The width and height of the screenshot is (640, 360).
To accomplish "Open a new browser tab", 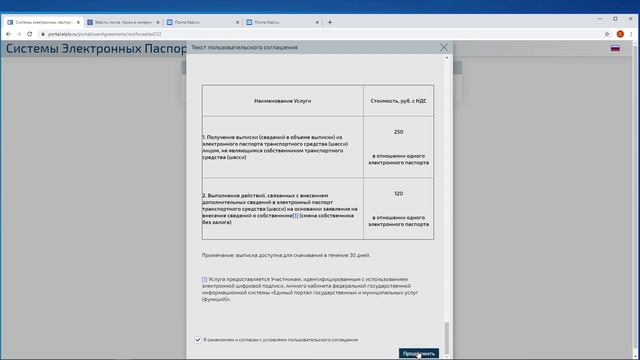I will click(x=330, y=22).
